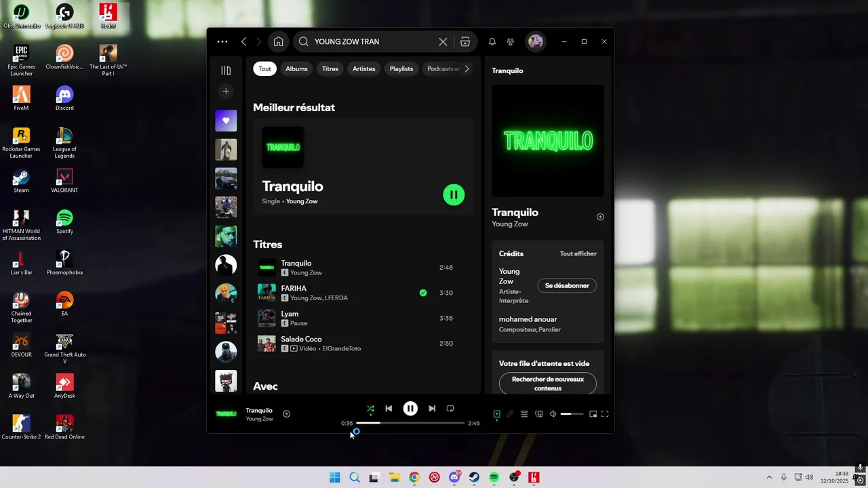Open the Tranquilo top result cover

click(283, 147)
